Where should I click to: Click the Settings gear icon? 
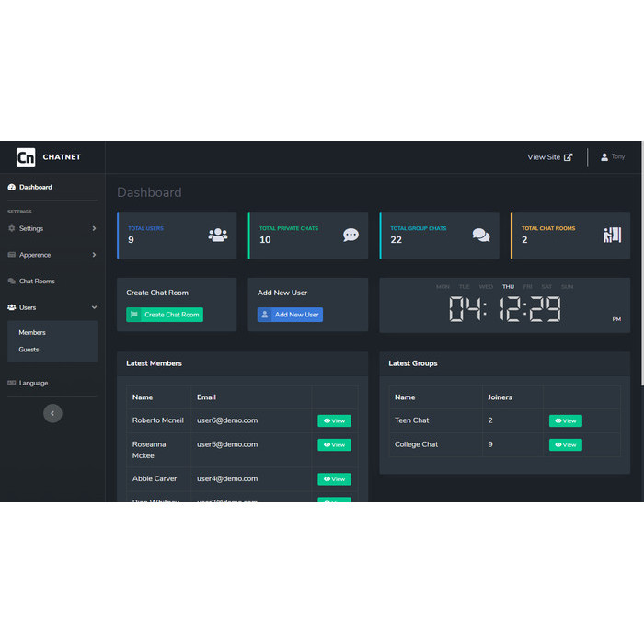[11, 228]
